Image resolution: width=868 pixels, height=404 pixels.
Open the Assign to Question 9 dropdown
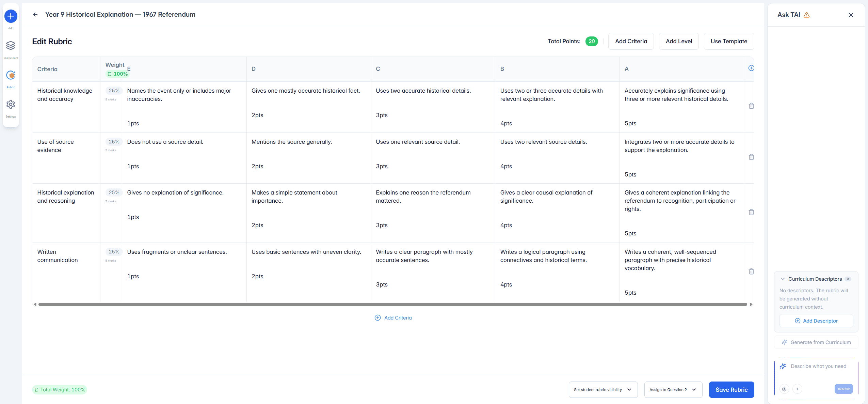(x=673, y=390)
